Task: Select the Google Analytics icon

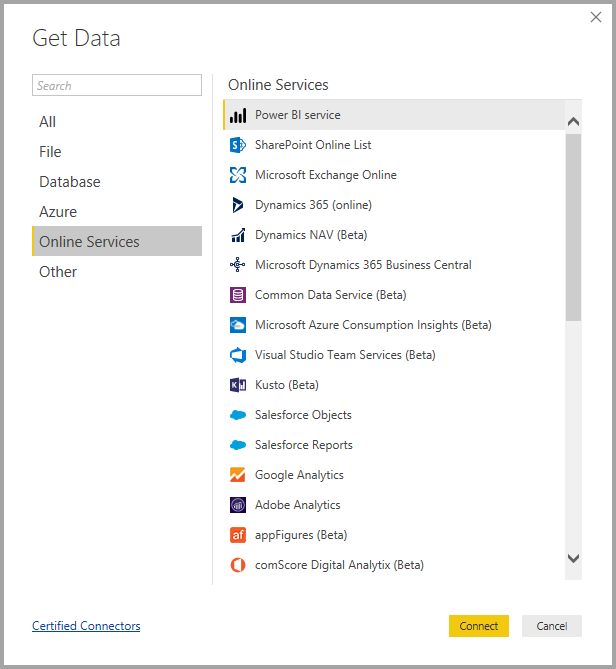Action: coord(238,475)
